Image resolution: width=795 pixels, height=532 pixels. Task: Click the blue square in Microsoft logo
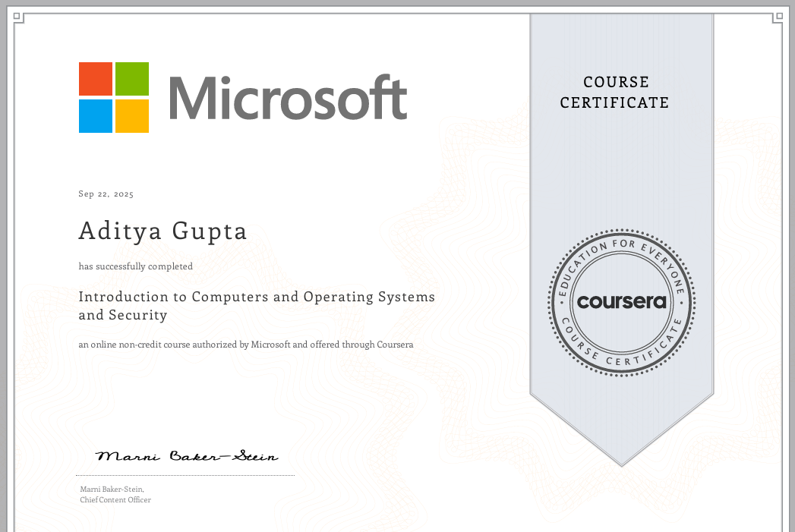[96, 115]
